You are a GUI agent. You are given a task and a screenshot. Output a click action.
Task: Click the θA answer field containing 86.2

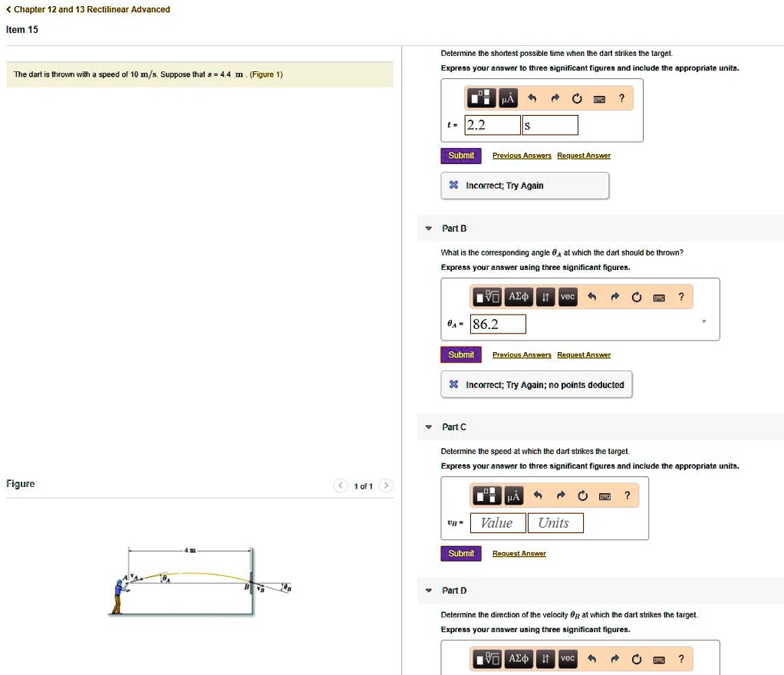coord(498,324)
